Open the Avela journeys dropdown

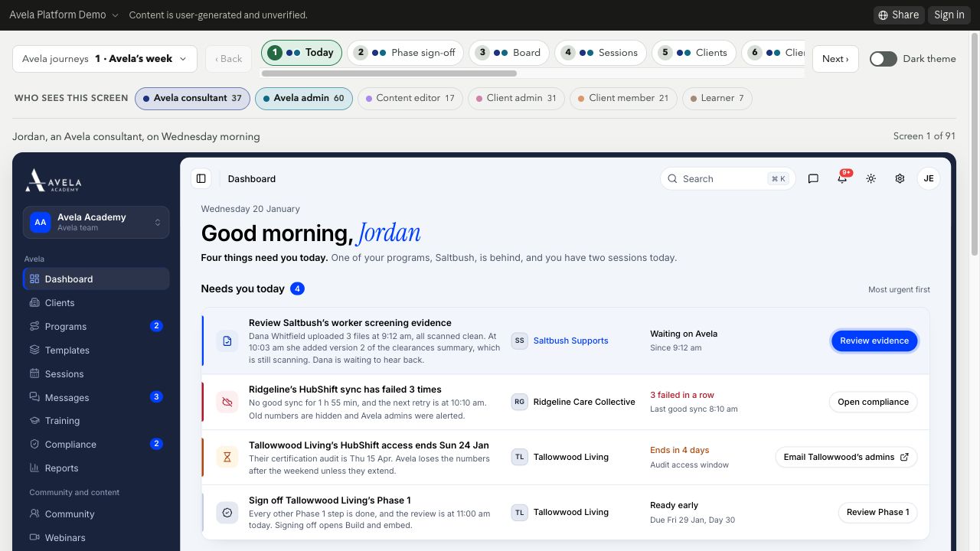coord(105,59)
